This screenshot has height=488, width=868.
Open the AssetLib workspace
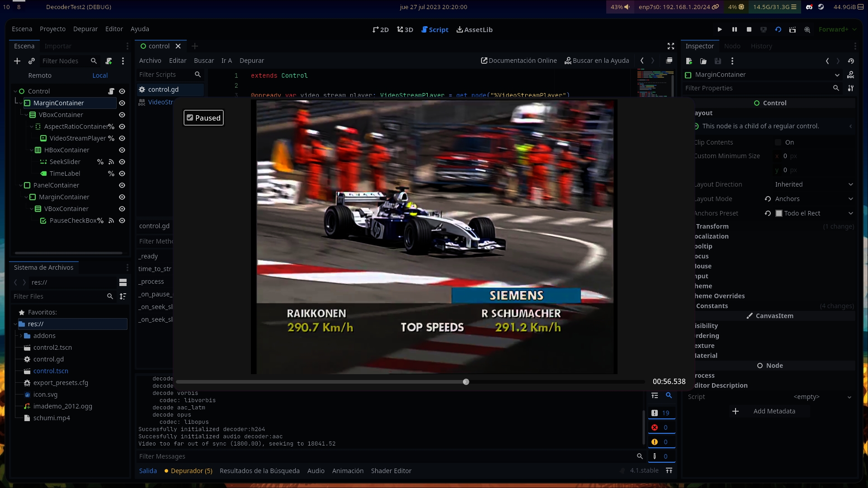(474, 29)
